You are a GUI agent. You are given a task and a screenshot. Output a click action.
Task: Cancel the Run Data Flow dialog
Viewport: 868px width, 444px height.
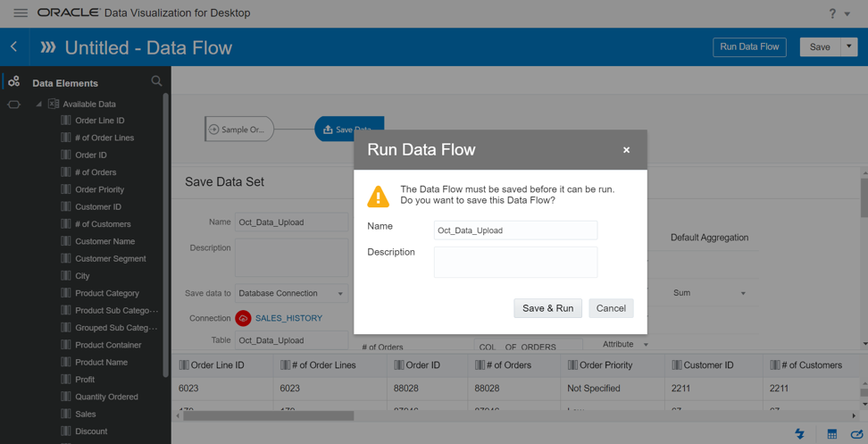point(611,308)
